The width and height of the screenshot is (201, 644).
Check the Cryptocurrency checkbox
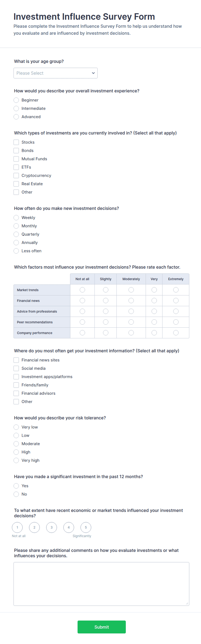pos(16,175)
